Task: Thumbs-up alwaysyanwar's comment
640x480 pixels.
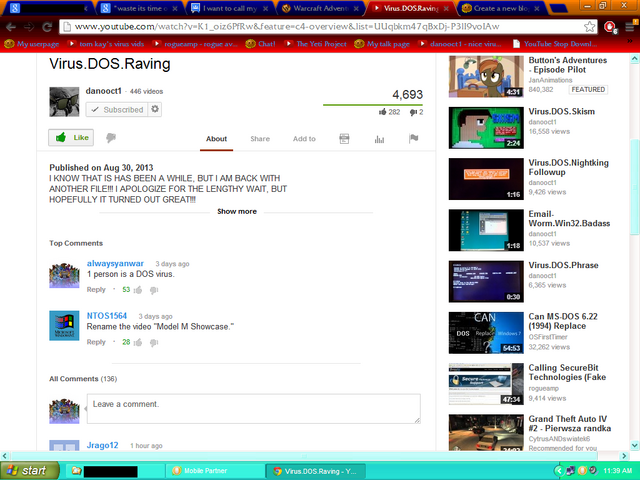Action: pyautogui.click(x=138, y=290)
